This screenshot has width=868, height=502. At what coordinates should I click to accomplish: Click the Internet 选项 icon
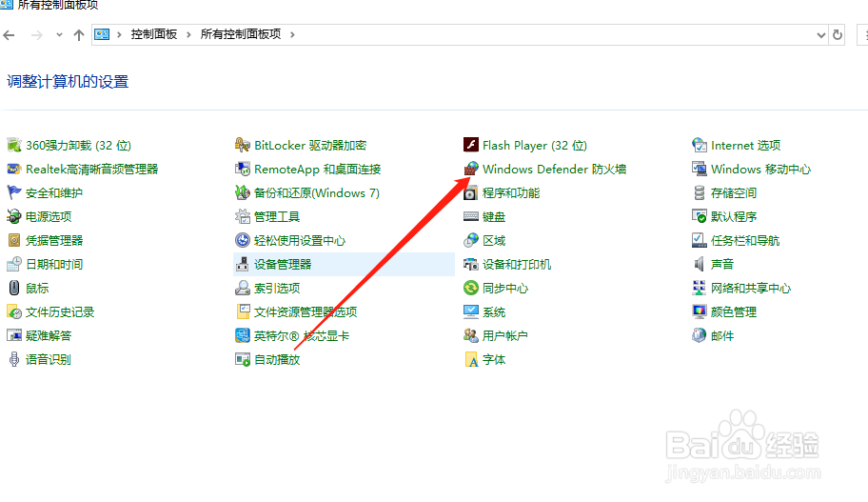coord(700,145)
